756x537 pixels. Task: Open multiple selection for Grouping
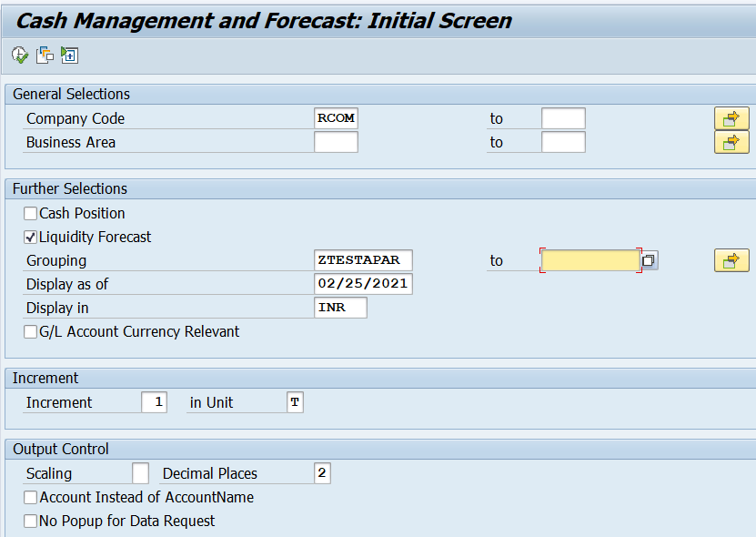point(731,260)
